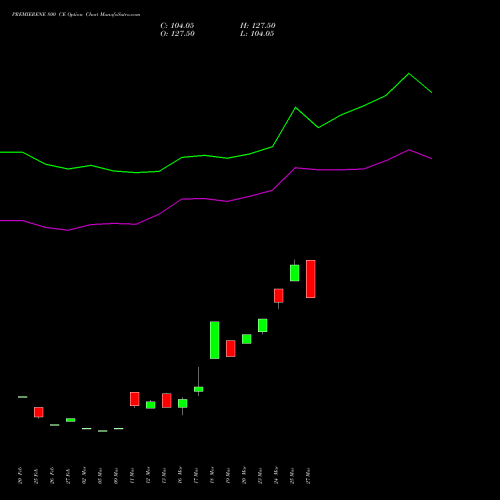Click the '16 Mar' date axis label

point(180,475)
